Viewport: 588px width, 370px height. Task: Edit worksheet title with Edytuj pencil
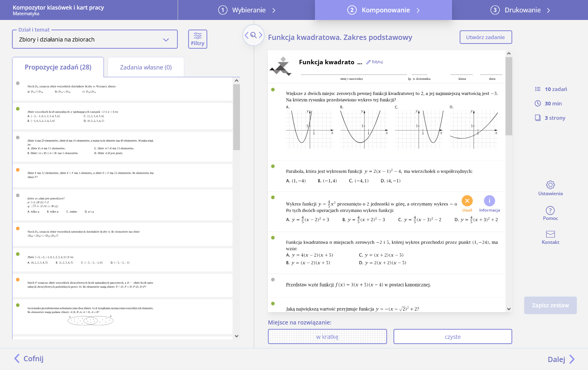click(375, 62)
